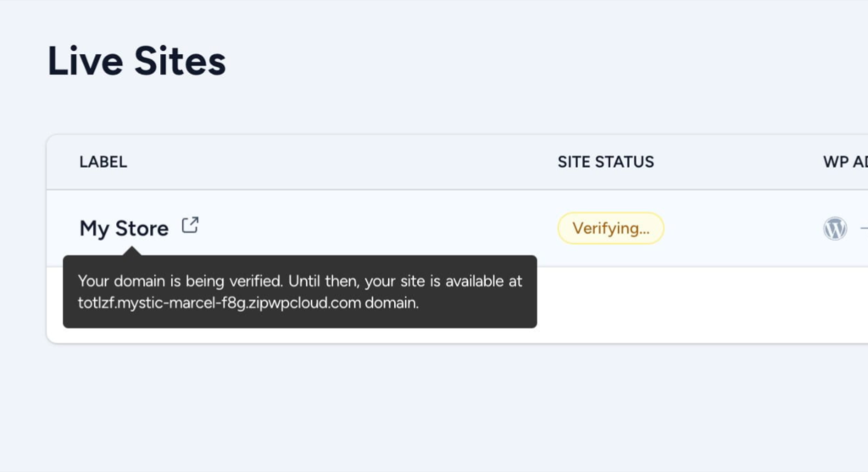Click the dash beside the WordPress icon
This screenshot has width=868, height=472.
pyautogui.click(x=863, y=228)
